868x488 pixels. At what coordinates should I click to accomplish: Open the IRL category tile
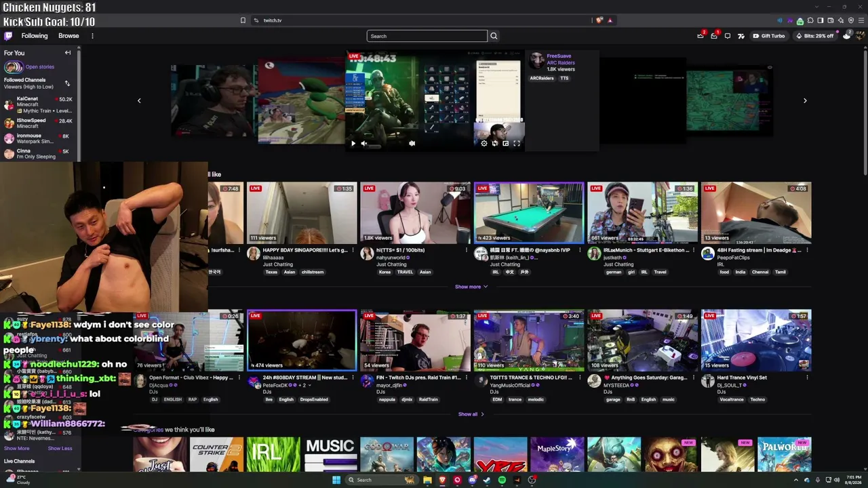[x=273, y=454]
